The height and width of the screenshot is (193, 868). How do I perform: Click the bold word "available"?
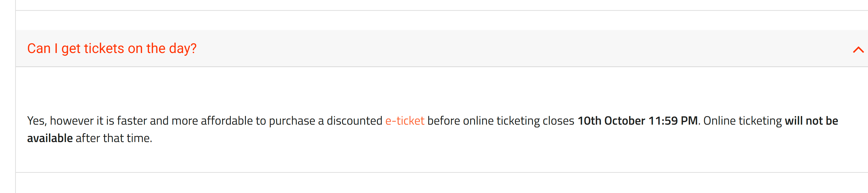pyautogui.click(x=50, y=138)
